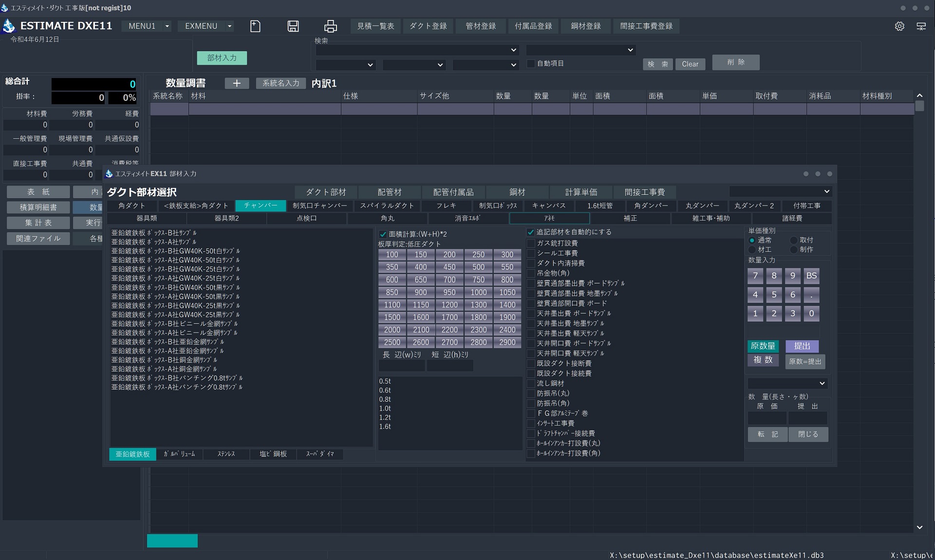Open the EXMENU dropdown
This screenshot has height=560, width=935.
tap(229, 26)
